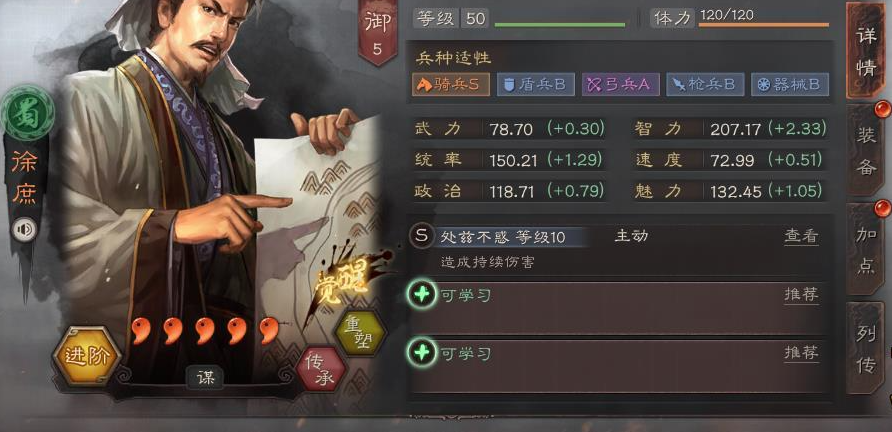
Task: Tap the speaker voice icon under 徐庶
Action: click(x=25, y=230)
